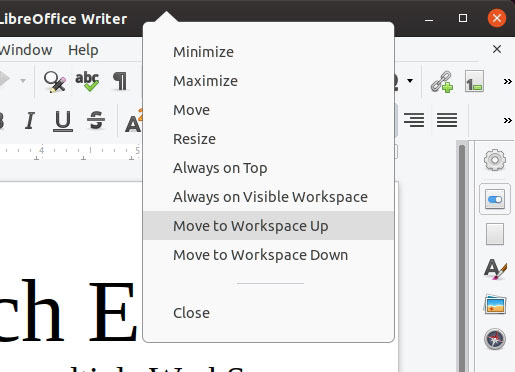Image resolution: width=515 pixels, height=372 pixels.
Task: Toggle spelling check abc icon
Action: (87, 81)
